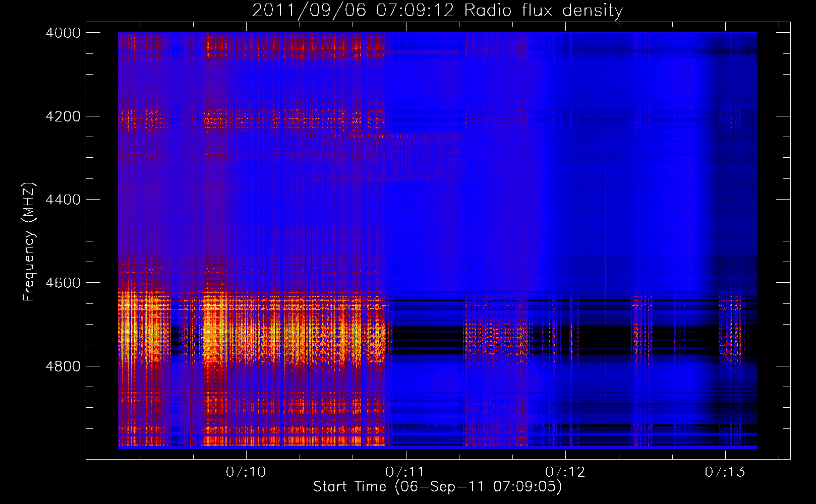816x504 pixels.
Task: Click the 07:13 time tick label
Action: pyautogui.click(x=725, y=472)
